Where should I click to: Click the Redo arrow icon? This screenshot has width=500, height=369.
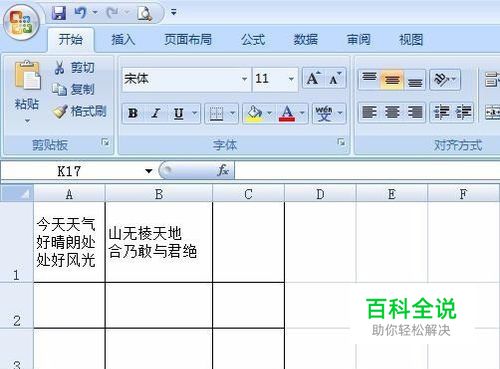point(112,13)
